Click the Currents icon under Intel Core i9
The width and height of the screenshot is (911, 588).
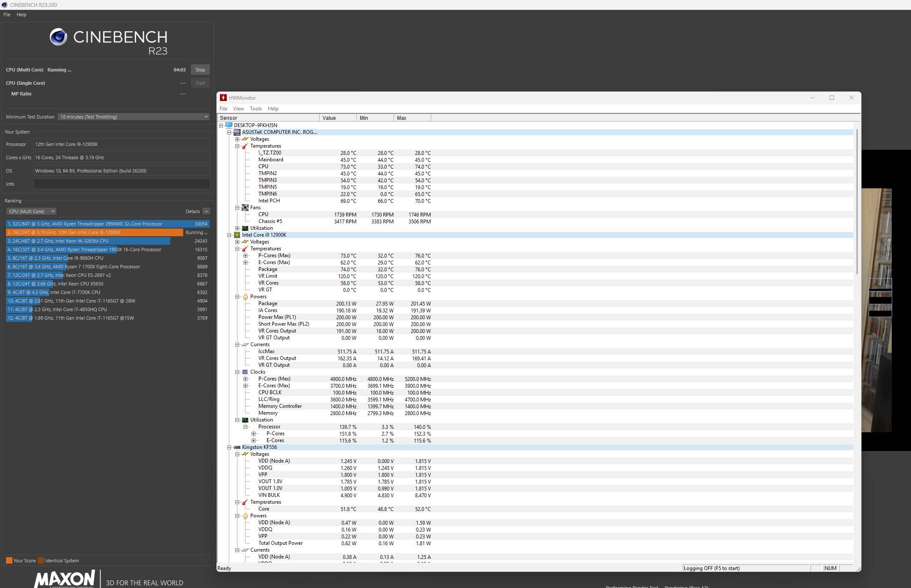point(245,344)
